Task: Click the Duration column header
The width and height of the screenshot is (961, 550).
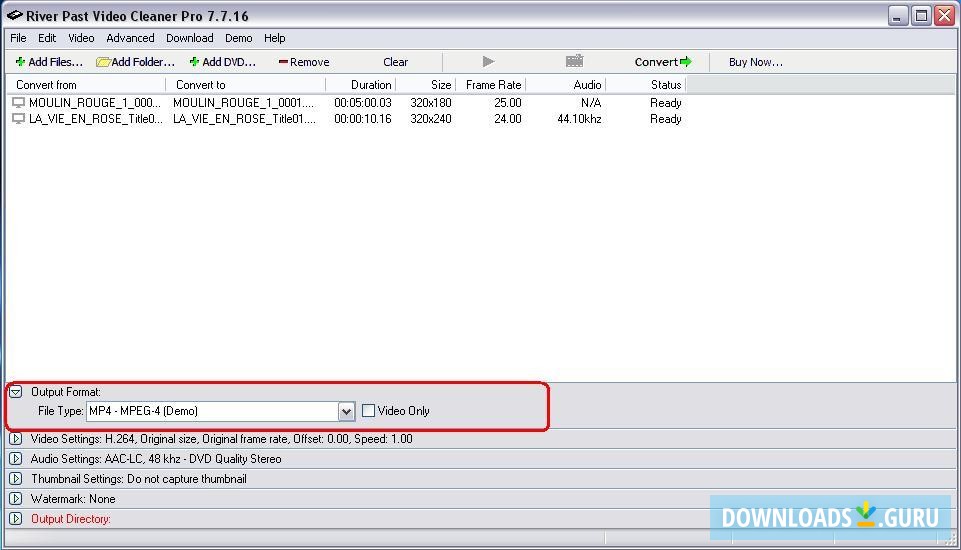Action: pyautogui.click(x=360, y=85)
